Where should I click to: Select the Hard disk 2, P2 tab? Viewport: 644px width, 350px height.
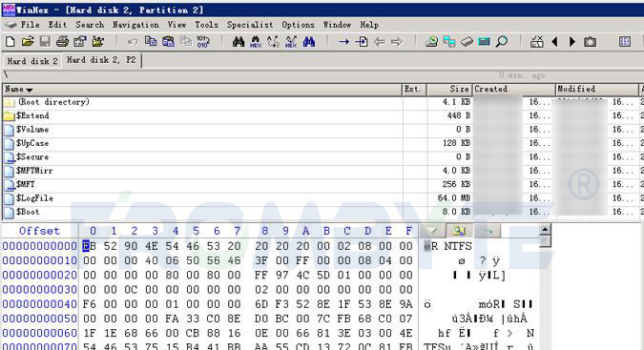(101, 60)
